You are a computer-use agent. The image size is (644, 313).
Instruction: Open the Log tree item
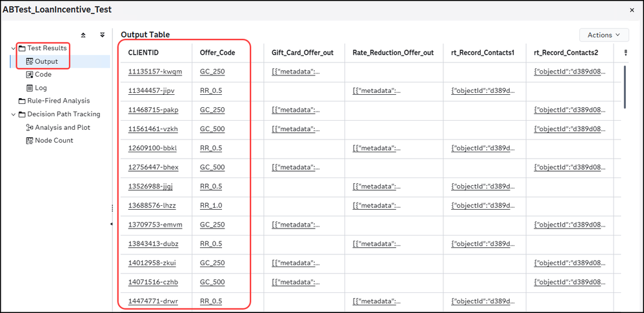point(41,88)
